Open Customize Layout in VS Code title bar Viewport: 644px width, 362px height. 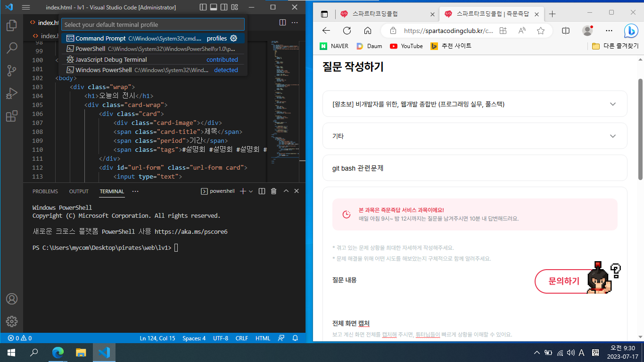pyautogui.click(x=234, y=8)
